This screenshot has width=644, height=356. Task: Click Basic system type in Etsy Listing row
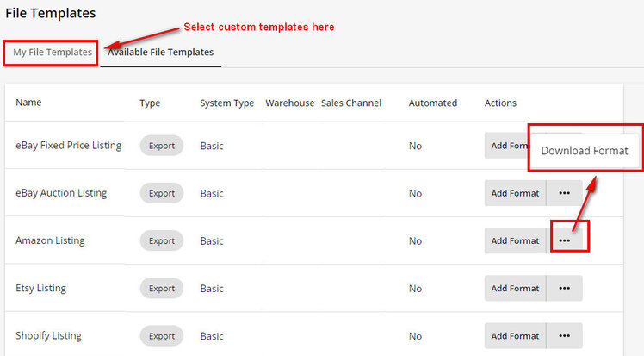tap(212, 289)
